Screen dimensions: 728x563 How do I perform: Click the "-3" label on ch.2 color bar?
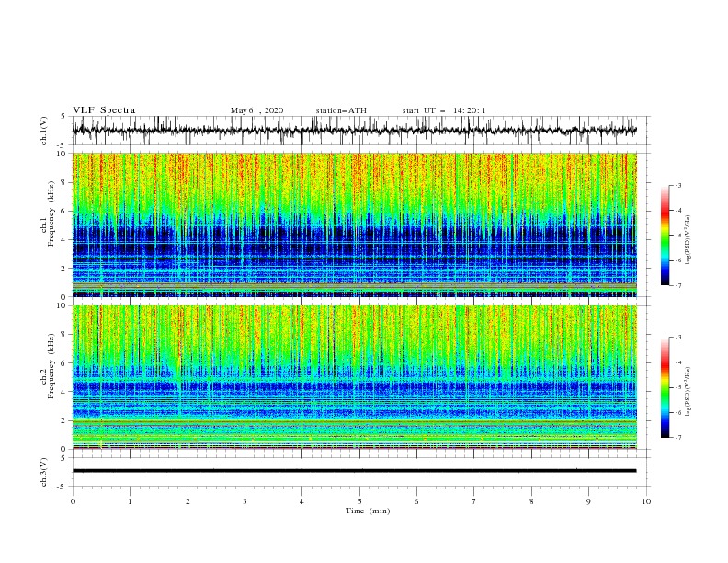coord(678,338)
